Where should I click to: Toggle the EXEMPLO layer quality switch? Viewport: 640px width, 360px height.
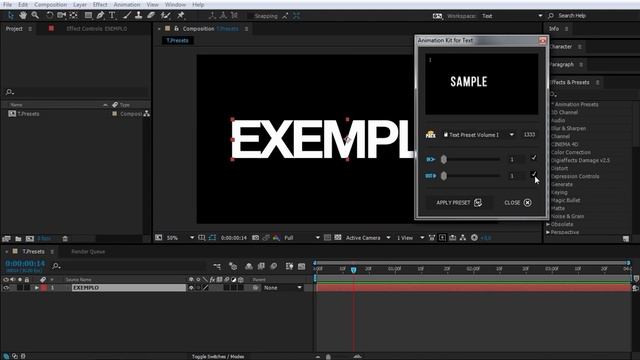pos(205,288)
